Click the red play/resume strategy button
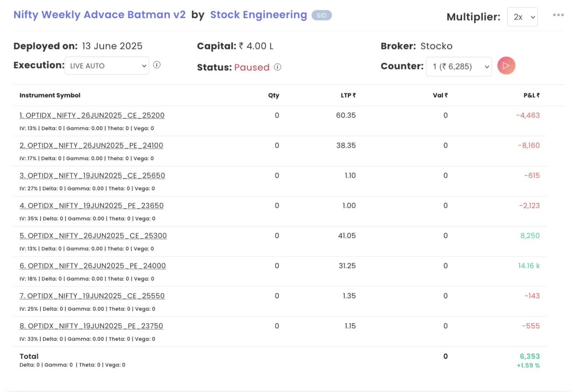Image resolution: width=571 pixels, height=392 pixels. (x=506, y=66)
